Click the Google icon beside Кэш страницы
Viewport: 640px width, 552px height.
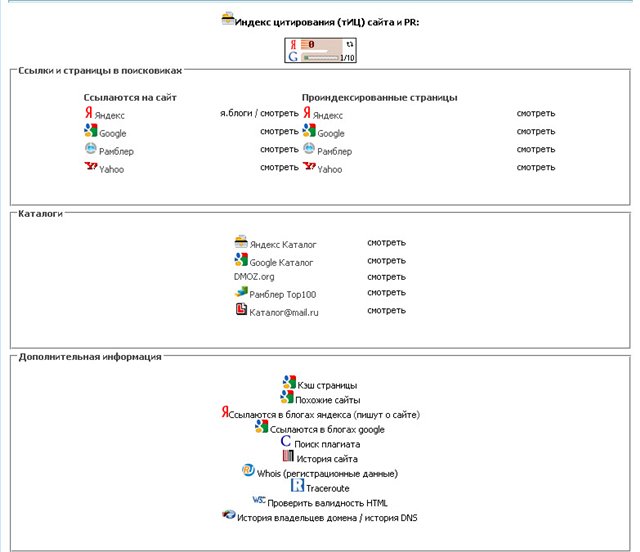pyautogui.click(x=289, y=382)
